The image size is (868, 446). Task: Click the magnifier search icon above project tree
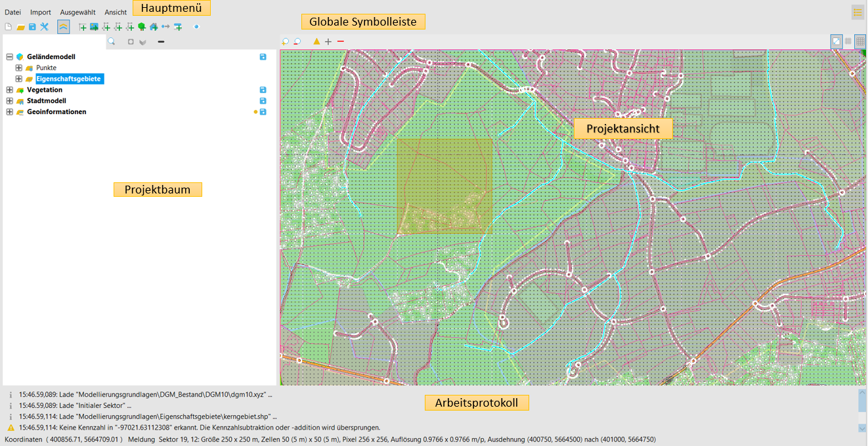click(x=111, y=42)
